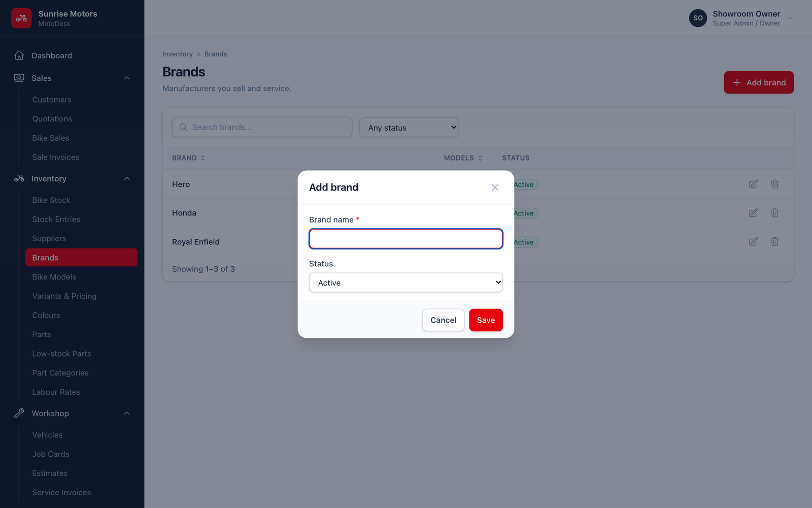Click the Workshop wrench icon
This screenshot has height=508, width=812.
click(x=19, y=413)
